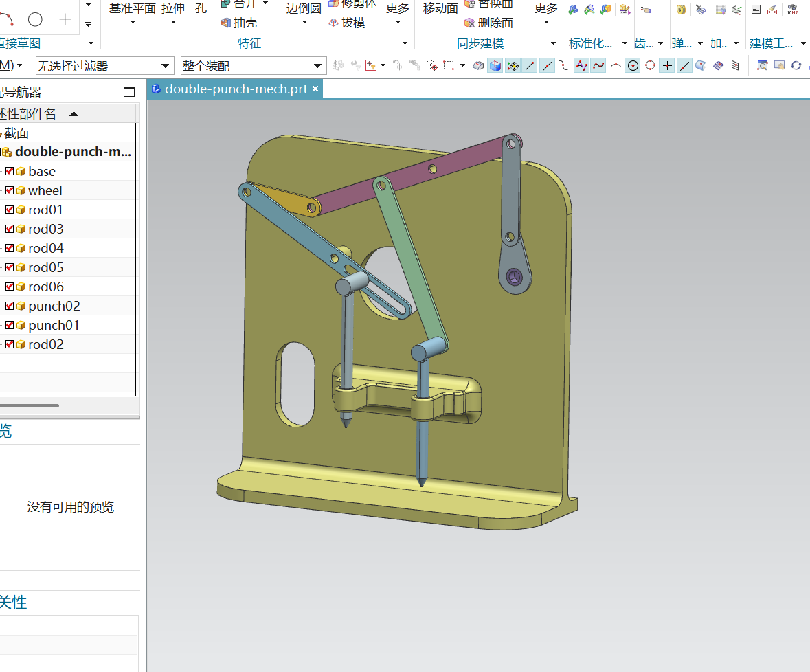Click the navigator horizontal scrollbar
The height and width of the screenshot is (672, 810).
click(x=30, y=405)
